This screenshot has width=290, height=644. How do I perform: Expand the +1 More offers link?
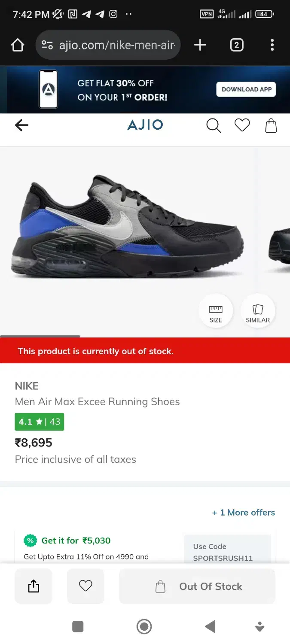click(243, 512)
